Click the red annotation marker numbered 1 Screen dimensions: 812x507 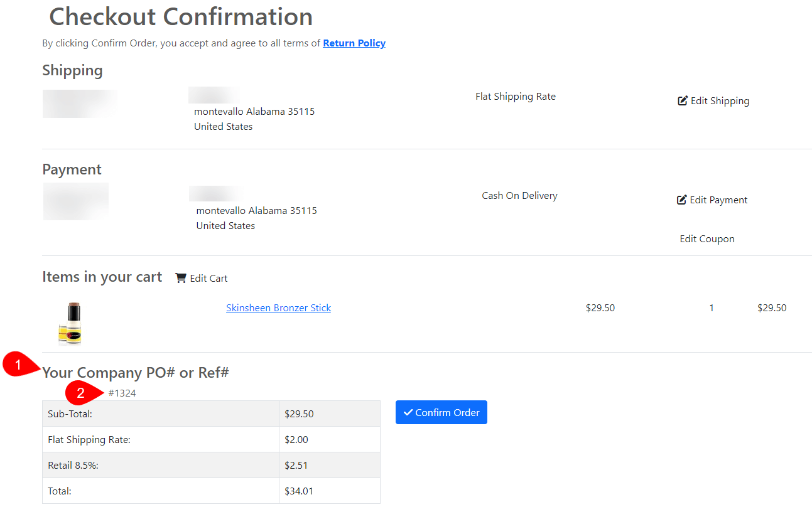18,365
